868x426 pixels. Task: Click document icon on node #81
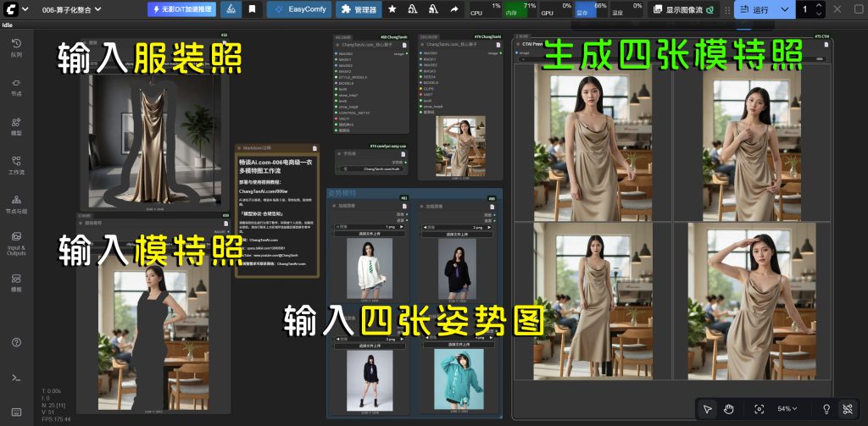tap(404, 206)
